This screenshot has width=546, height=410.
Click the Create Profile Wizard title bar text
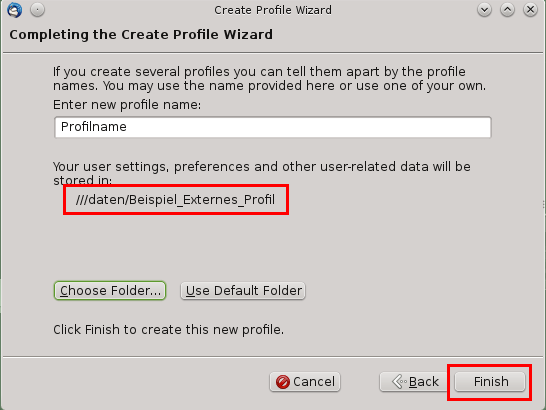(273, 10)
